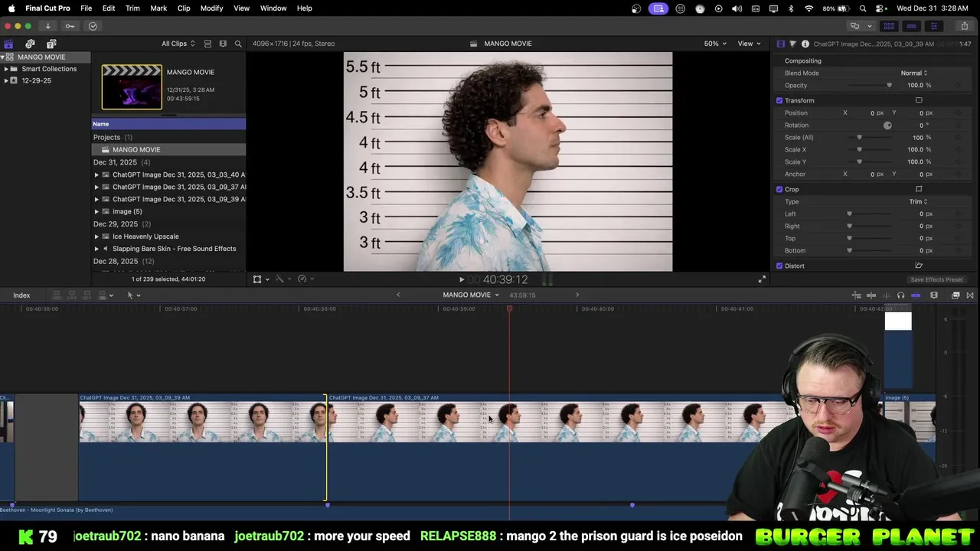Click the Share export icon
Image resolution: width=980 pixels, height=551 pixels.
tap(964, 26)
